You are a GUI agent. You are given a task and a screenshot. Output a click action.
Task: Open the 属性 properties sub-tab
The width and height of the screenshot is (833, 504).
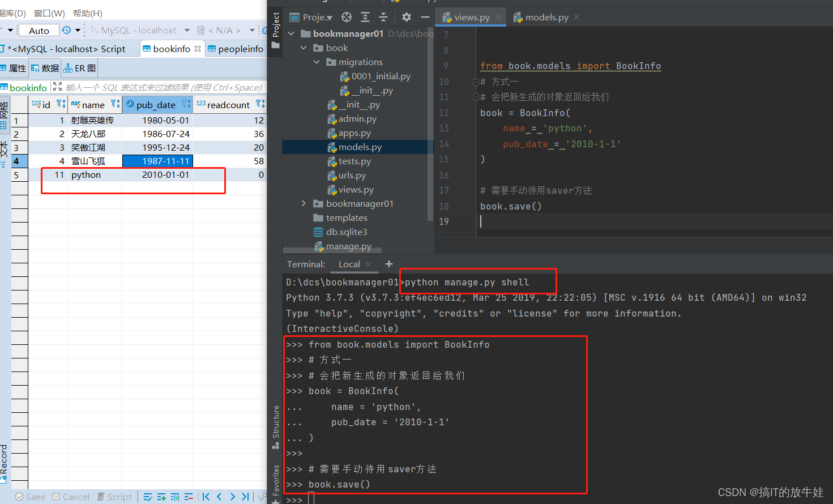coord(14,69)
